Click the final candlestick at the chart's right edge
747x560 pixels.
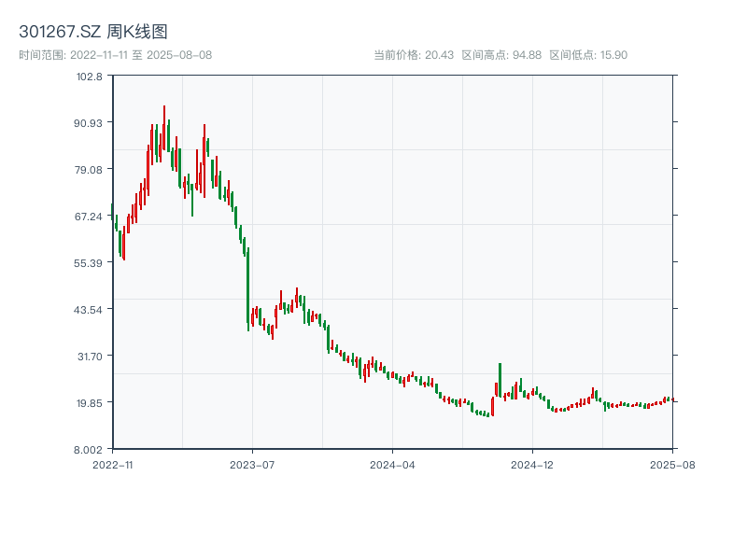pos(673,399)
